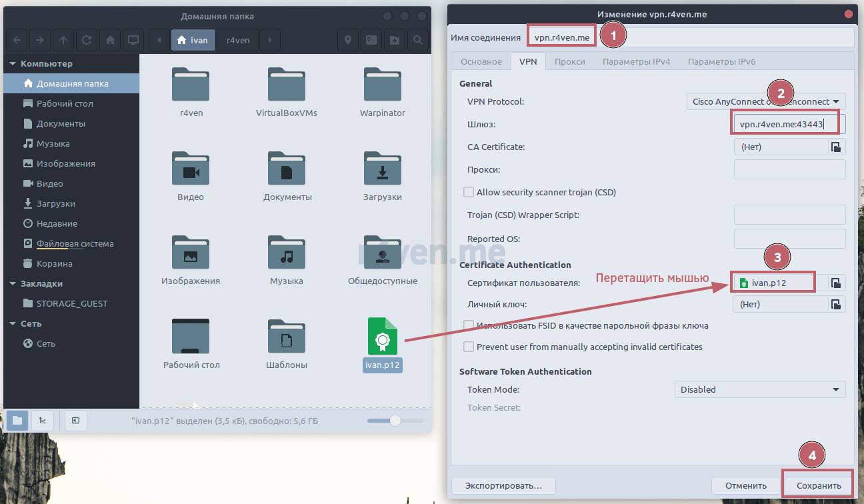Click the reload button in file manager toolbar
Image resolution: width=864 pixels, height=504 pixels.
pyautogui.click(x=87, y=40)
